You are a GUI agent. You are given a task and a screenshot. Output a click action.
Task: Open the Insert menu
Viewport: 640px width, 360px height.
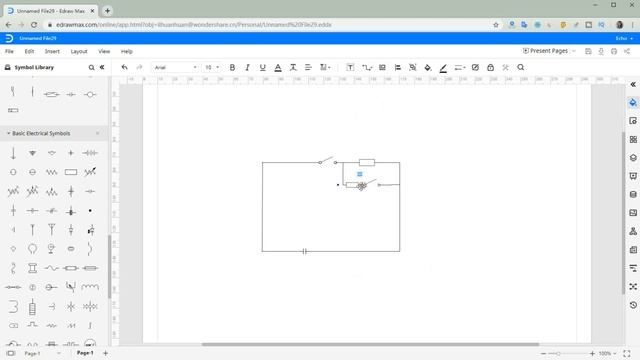tap(52, 51)
